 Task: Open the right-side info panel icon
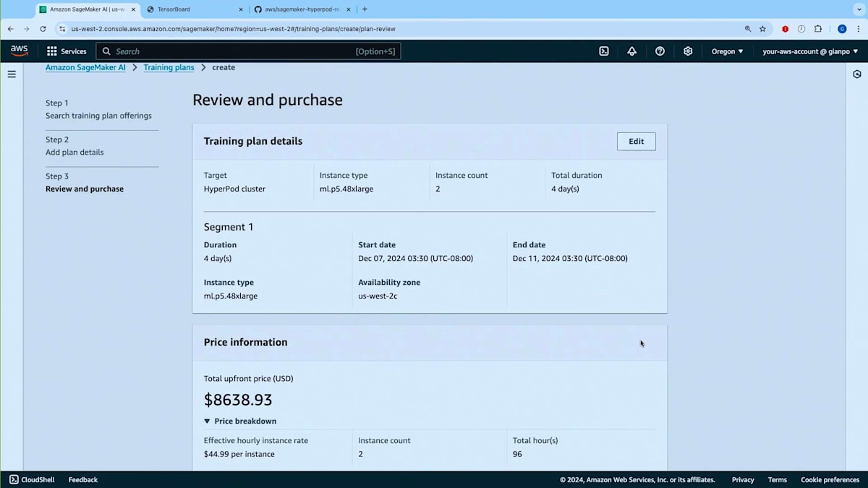[857, 74]
